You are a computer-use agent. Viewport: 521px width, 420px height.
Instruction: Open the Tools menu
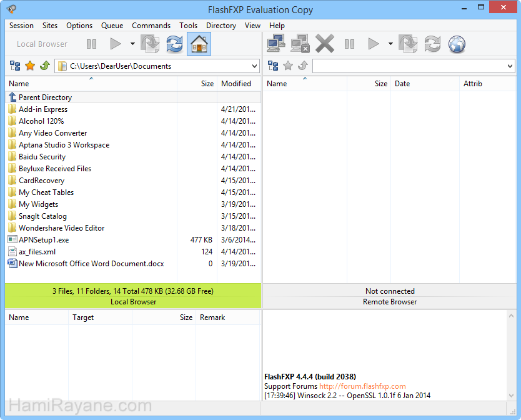tap(189, 26)
